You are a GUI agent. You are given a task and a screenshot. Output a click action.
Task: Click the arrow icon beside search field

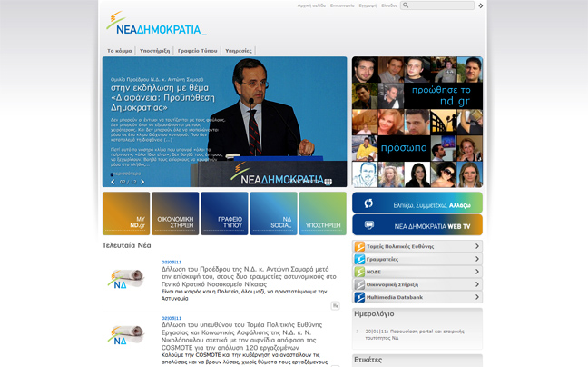(x=480, y=5)
